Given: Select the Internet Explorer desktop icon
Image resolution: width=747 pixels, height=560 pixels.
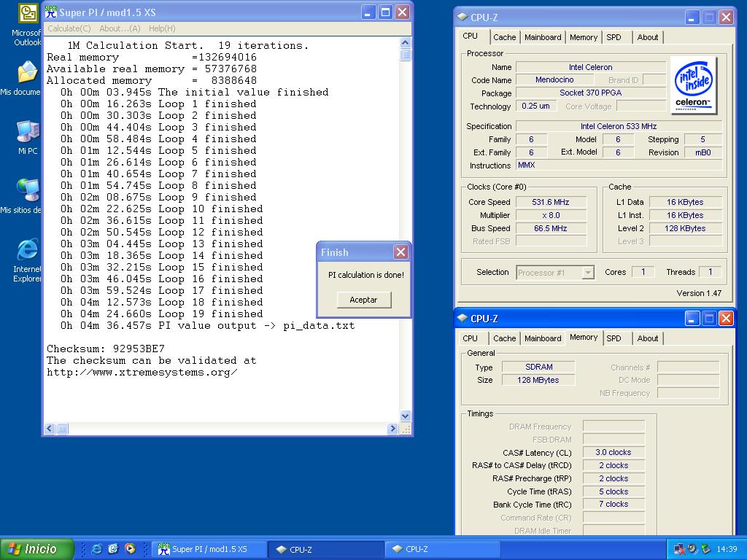Looking at the screenshot, I should pos(28,249).
